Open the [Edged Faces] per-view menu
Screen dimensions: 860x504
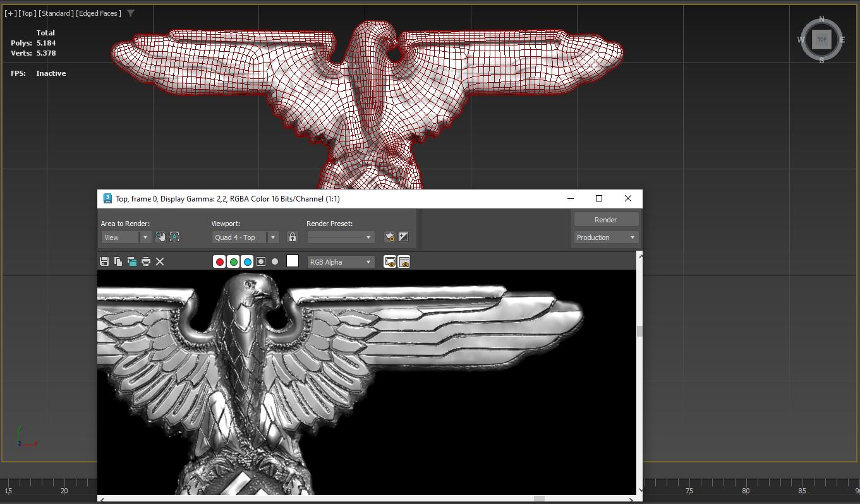pyautogui.click(x=99, y=13)
